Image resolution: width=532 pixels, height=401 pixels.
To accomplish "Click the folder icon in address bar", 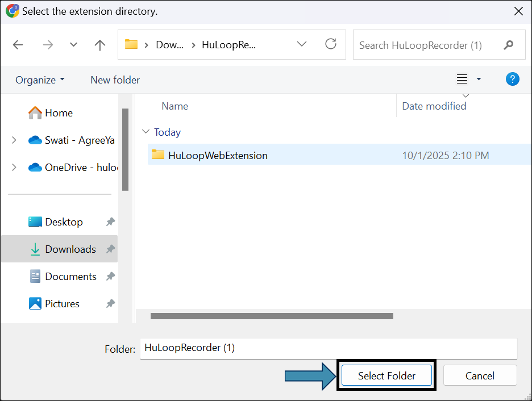I will tap(131, 44).
